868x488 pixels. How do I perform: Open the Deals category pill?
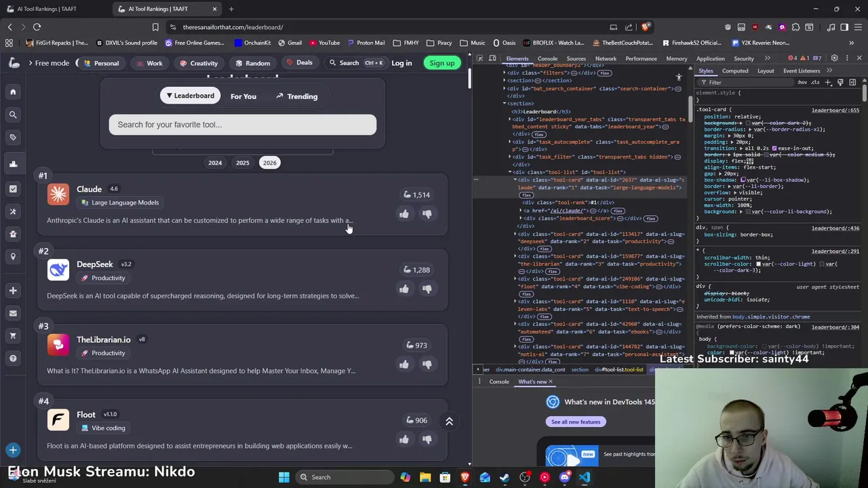tap(299, 62)
